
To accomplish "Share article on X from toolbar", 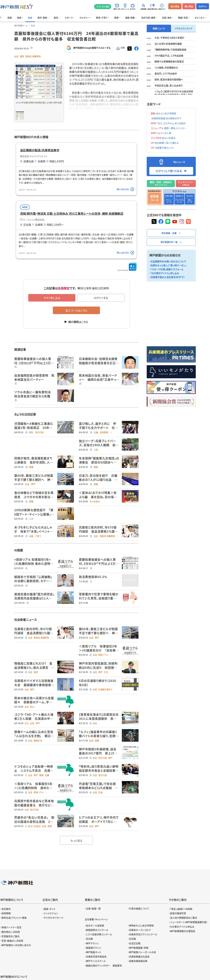I will click(x=130, y=48).
